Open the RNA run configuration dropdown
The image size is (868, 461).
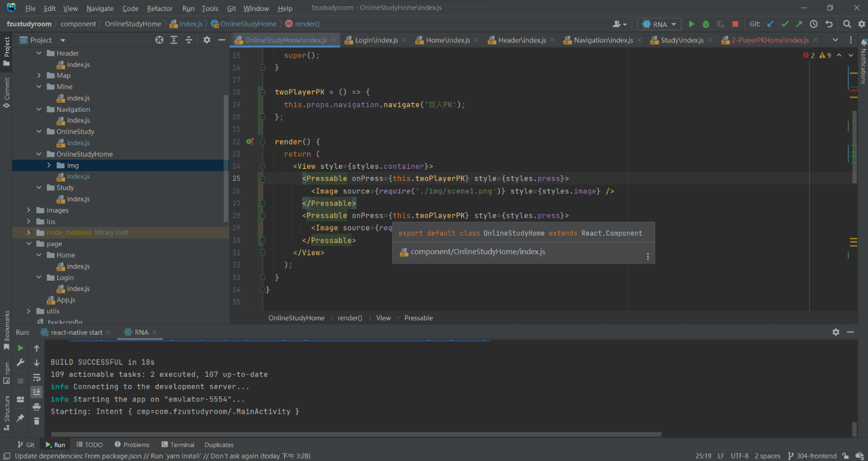660,24
